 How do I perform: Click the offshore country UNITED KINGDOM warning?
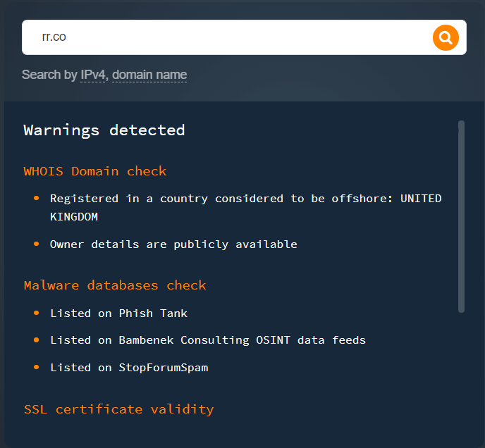(245, 208)
